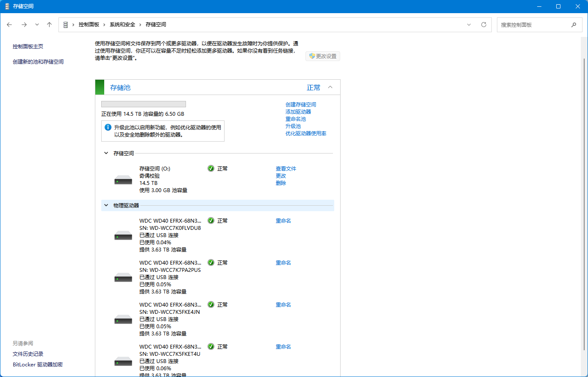Click 优化驱动器使用率 link

coord(306,133)
